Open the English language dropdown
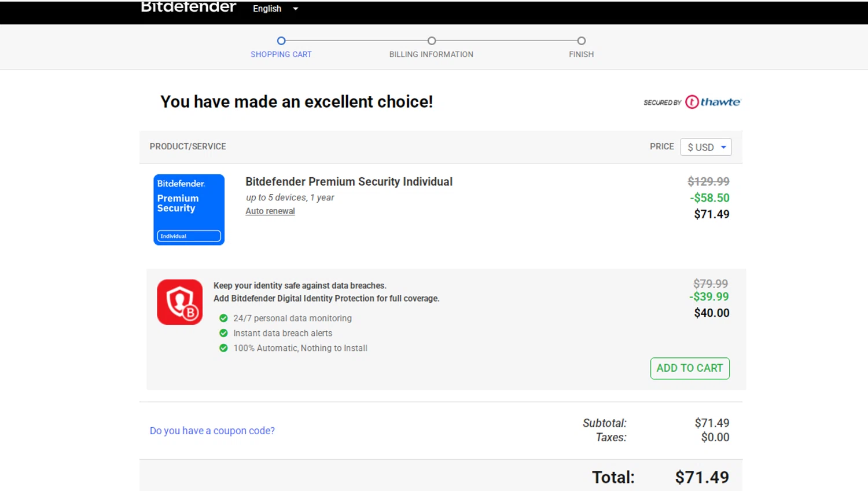 coord(275,9)
